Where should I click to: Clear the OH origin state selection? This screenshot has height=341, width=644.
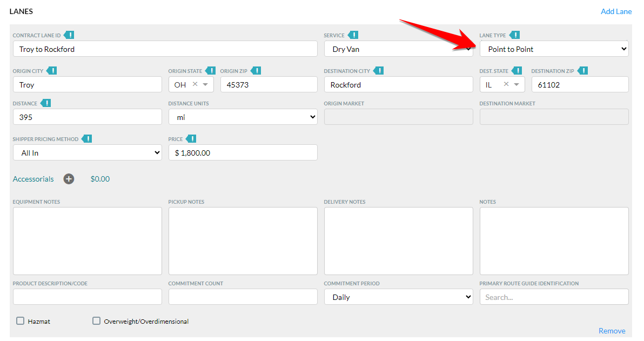195,84
